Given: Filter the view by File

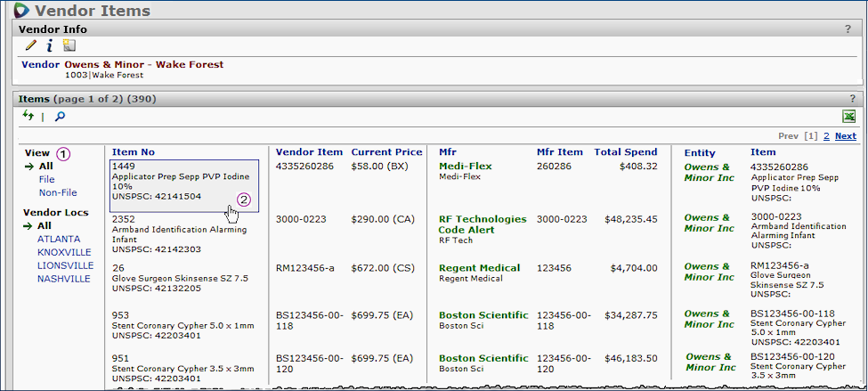Looking at the screenshot, I should click(46, 179).
